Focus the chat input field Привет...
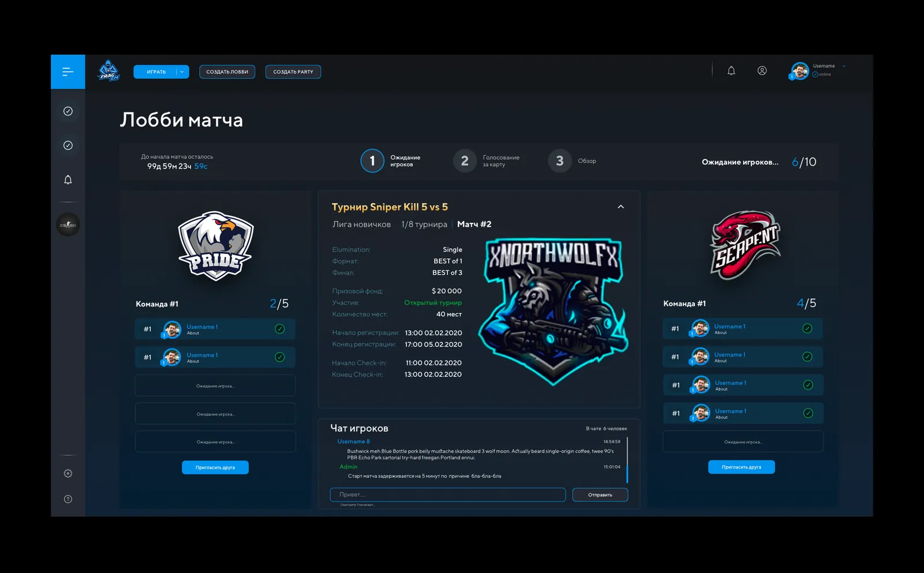Viewport: 924px width, 573px height. (x=448, y=495)
